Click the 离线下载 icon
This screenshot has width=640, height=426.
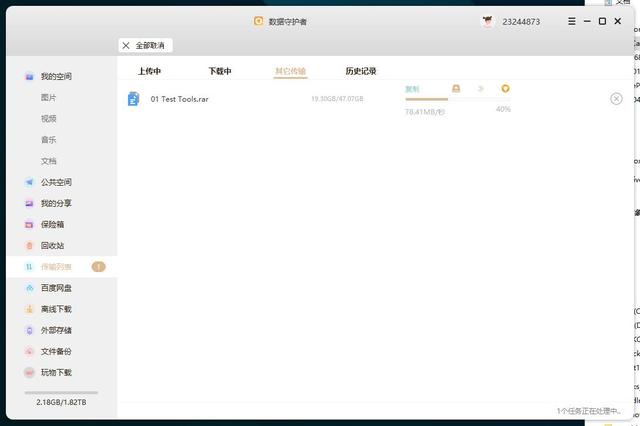pos(29,309)
